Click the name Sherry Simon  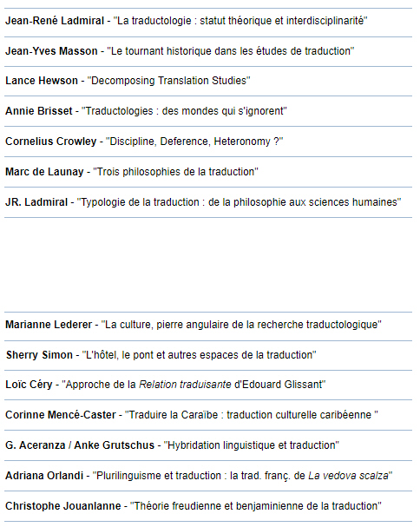(39, 355)
